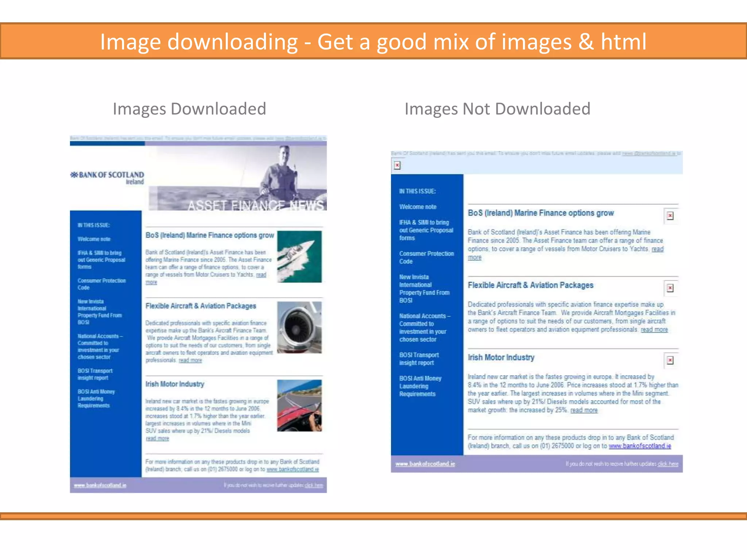Select 'BOSI Anti Money Laundering' left sidebar
Screen dimensions: 747x560
tap(96, 398)
